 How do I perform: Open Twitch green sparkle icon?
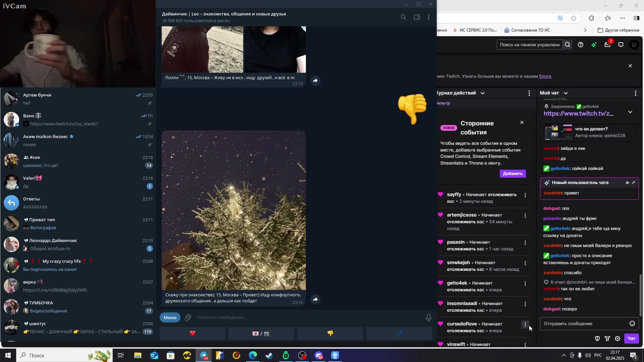coord(594,45)
